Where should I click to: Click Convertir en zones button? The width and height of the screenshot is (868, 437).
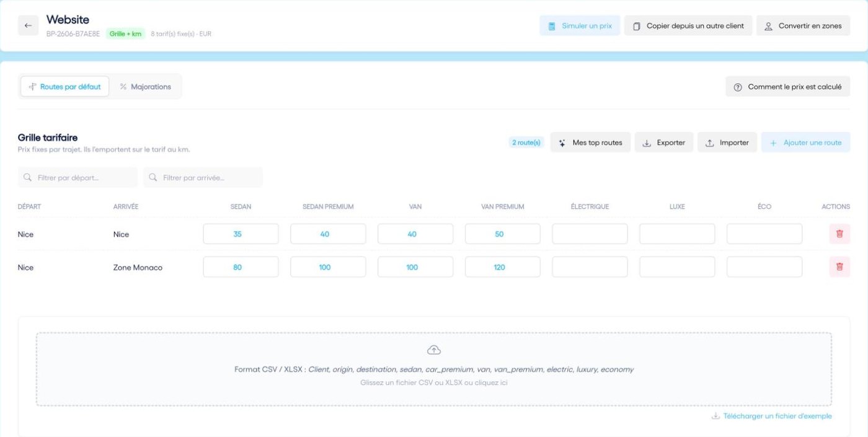point(803,25)
